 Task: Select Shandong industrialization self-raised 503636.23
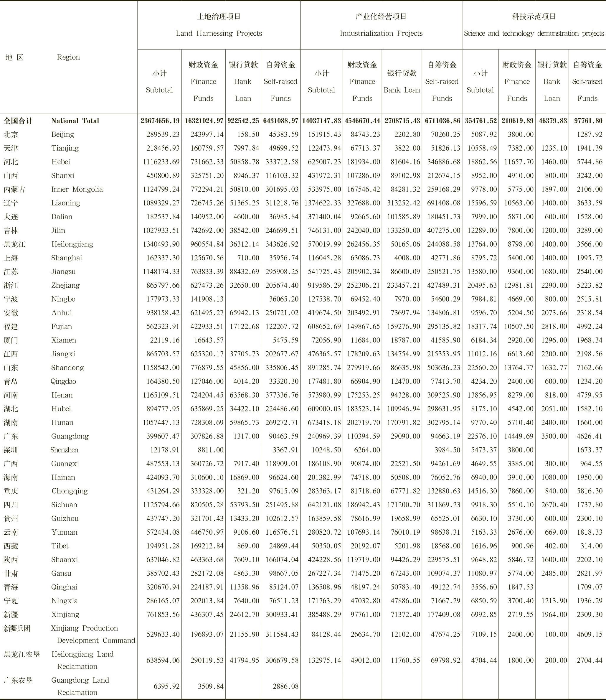[443, 368]
